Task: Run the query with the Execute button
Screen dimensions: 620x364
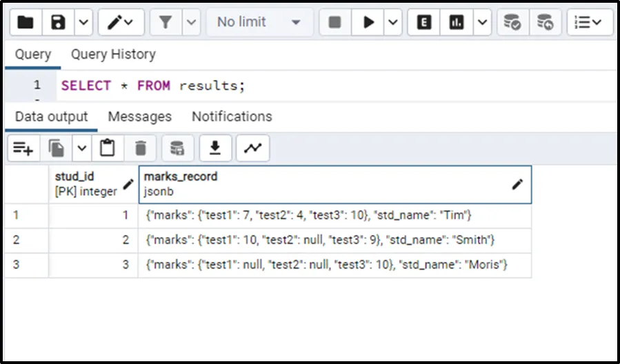Action: (369, 22)
